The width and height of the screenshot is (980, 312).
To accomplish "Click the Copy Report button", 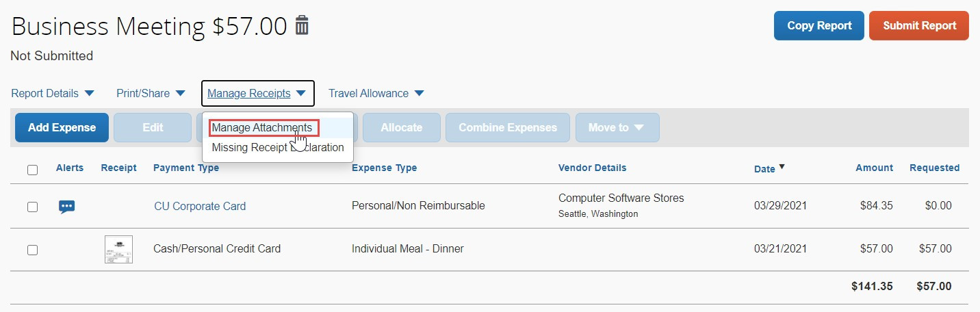I will coord(819,26).
